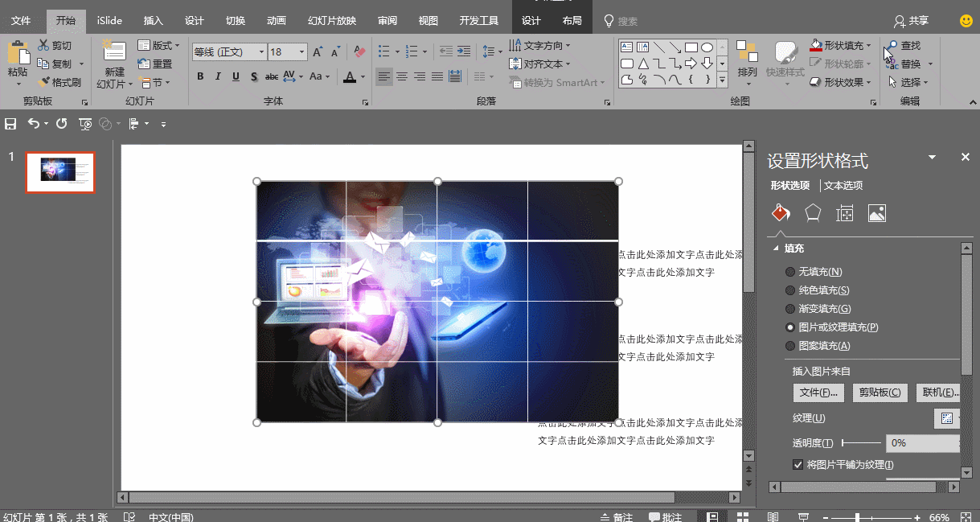Select the No fill (无填充) option
980x522 pixels.
814,272
